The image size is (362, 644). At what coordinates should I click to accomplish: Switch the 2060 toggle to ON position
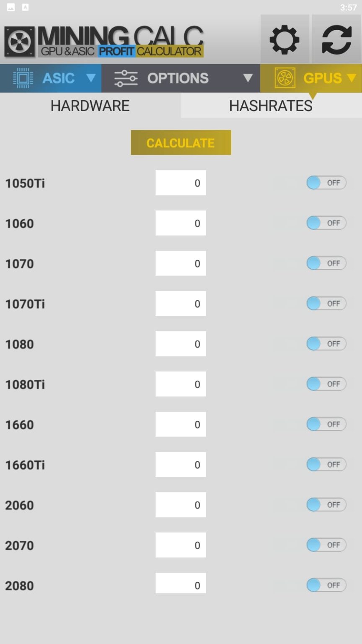point(326,504)
